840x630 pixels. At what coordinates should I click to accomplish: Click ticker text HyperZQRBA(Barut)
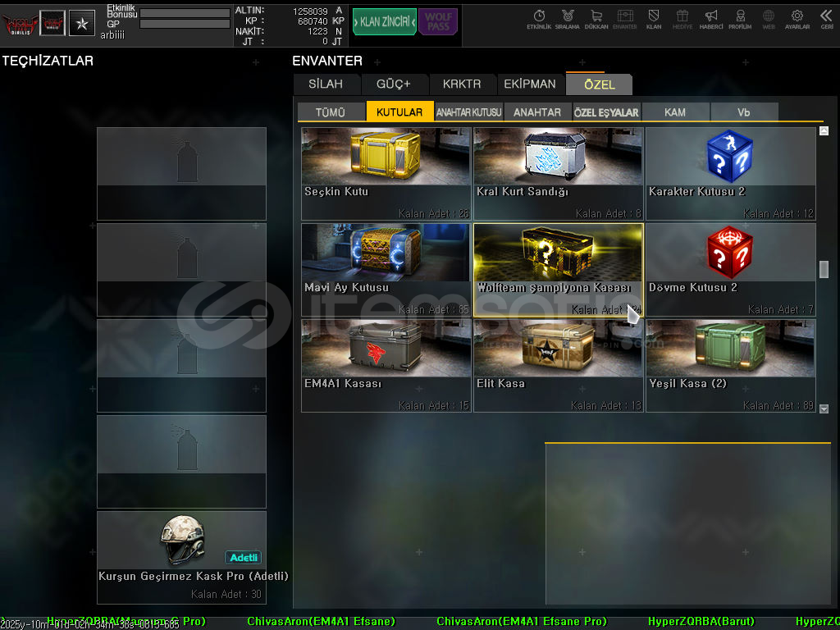coord(701,622)
